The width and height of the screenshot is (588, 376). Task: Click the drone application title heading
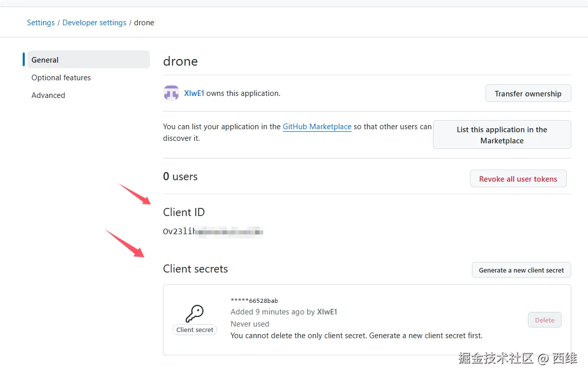(180, 61)
